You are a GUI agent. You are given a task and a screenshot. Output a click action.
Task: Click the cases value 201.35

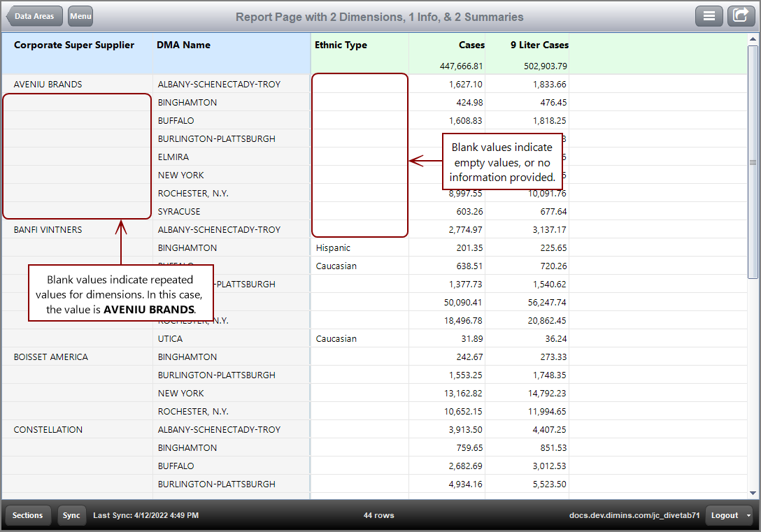tap(469, 247)
